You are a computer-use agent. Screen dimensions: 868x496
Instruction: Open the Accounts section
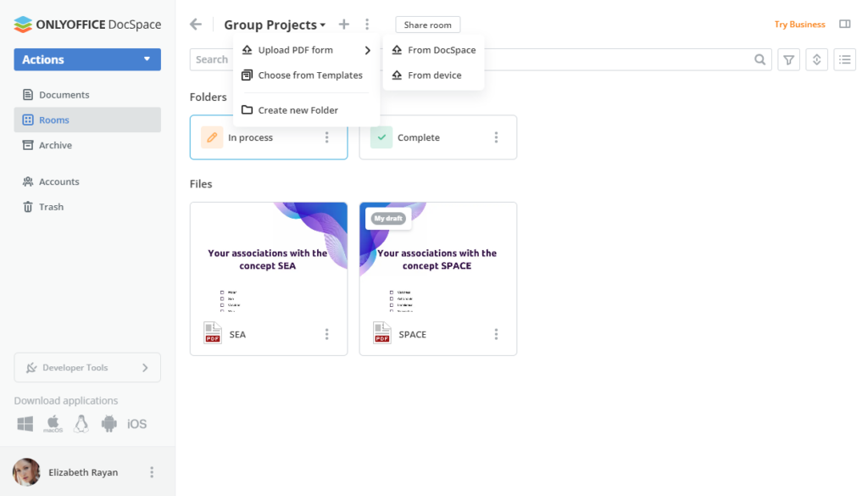click(59, 181)
